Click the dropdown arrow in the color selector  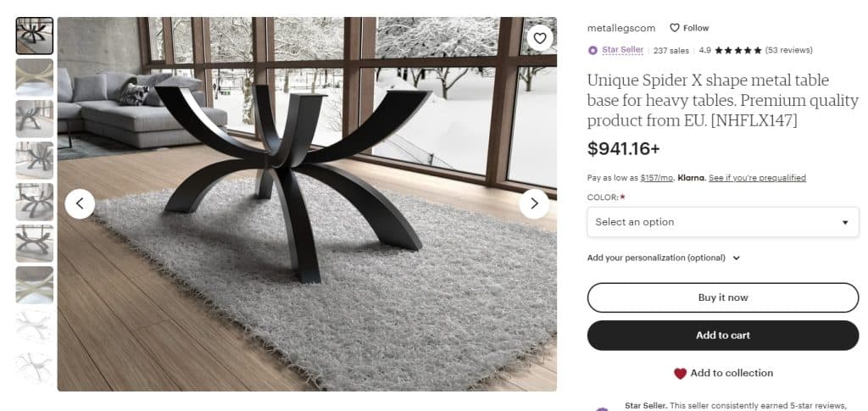click(845, 222)
